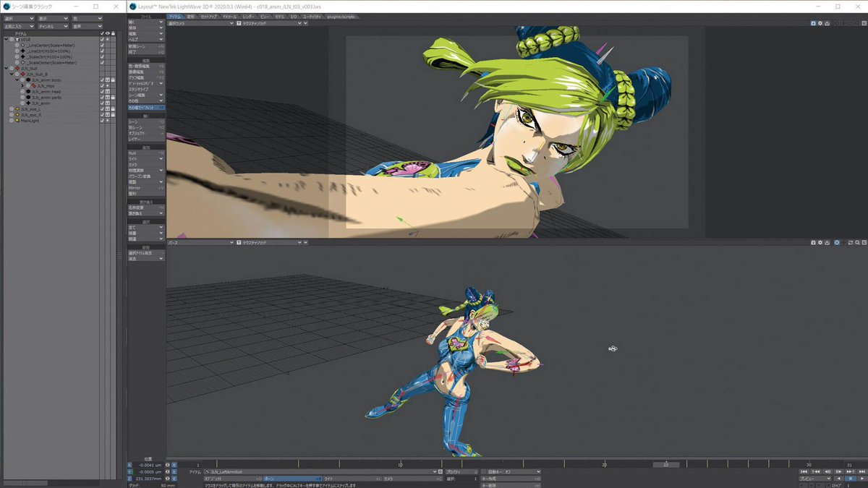
Task: Click the スタジオライブ button
Action: tap(146, 90)
